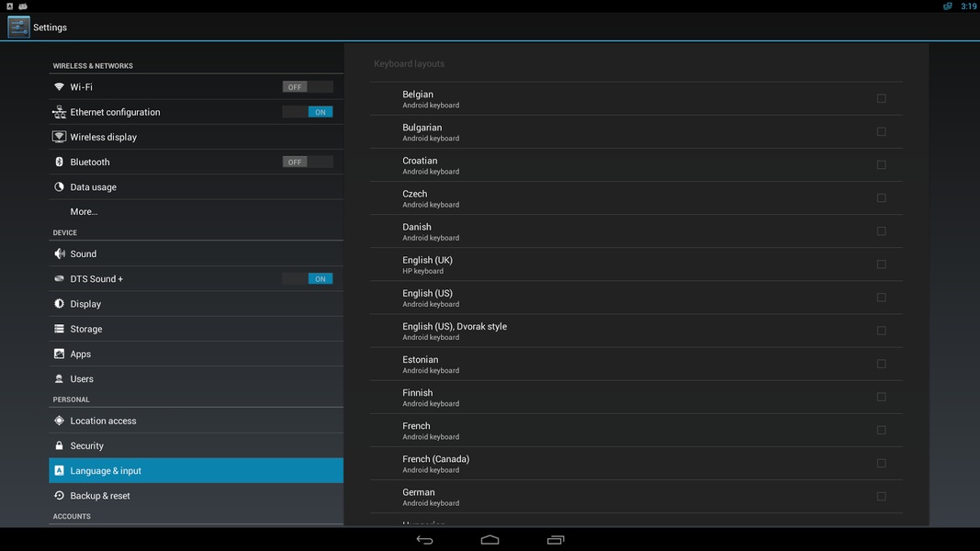Open the Users settings

196,378
